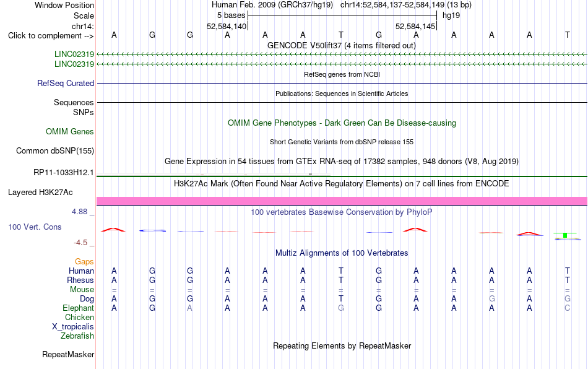588x369 pixels.
Task: Click 'Multiz Alignments of 100 Vertebrates' title
Action: 342,253
